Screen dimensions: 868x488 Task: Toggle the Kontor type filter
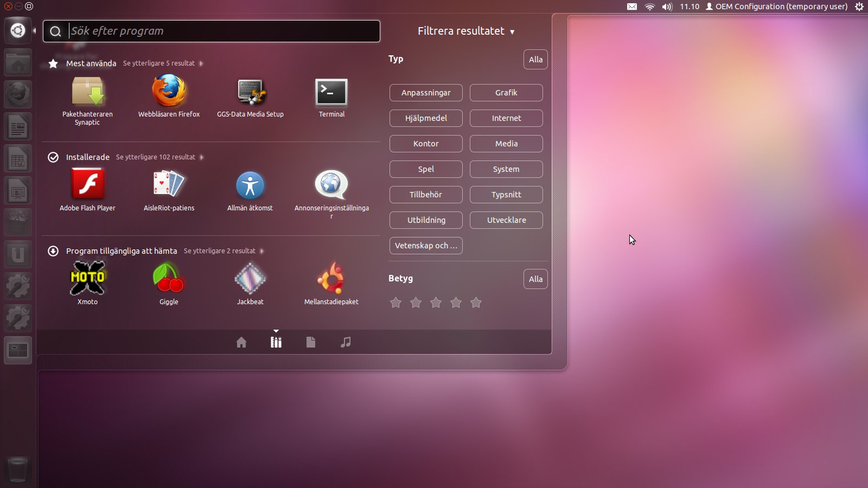pyautogui.click(x=426, y=144)
